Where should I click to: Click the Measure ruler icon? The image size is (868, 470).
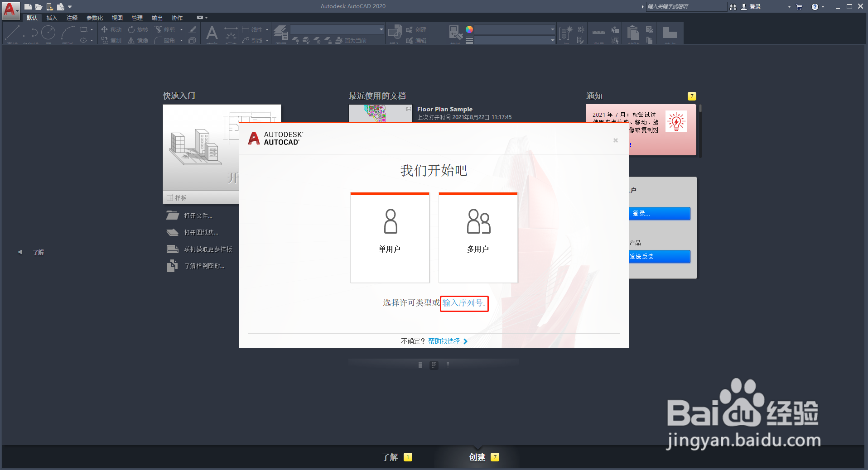598,33
